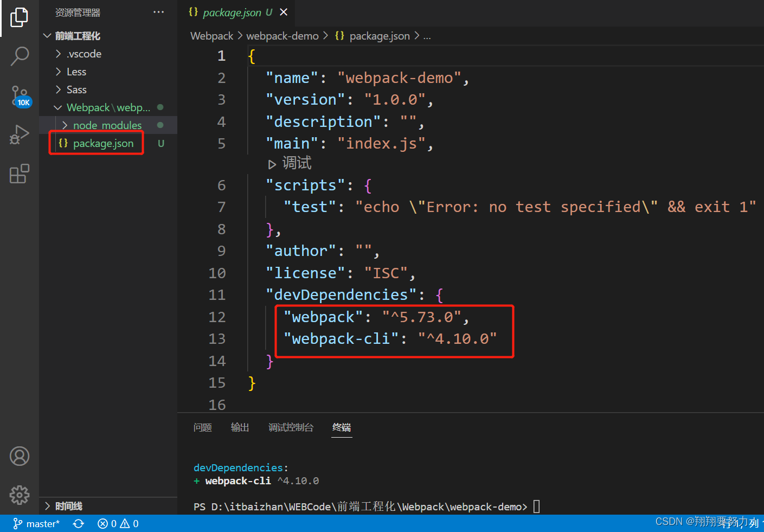
Task: Expand the Less folder
Action: [x=59, y=72]
